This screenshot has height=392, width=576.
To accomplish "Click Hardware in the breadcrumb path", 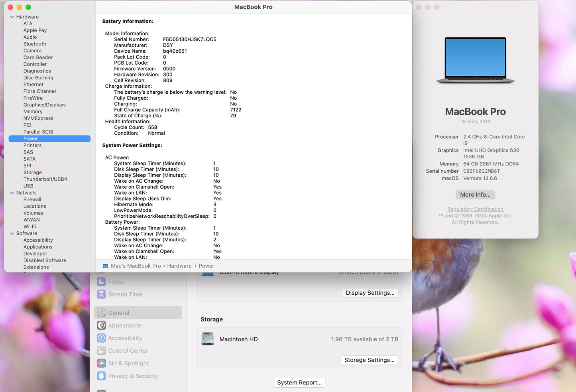I will click(179, 266).
